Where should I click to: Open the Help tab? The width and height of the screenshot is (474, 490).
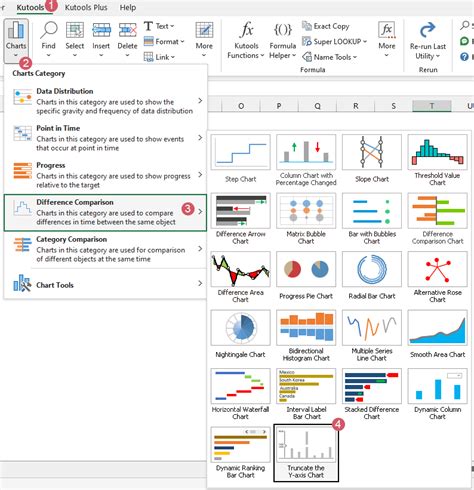pyautogui.click(x=128, y=7)
